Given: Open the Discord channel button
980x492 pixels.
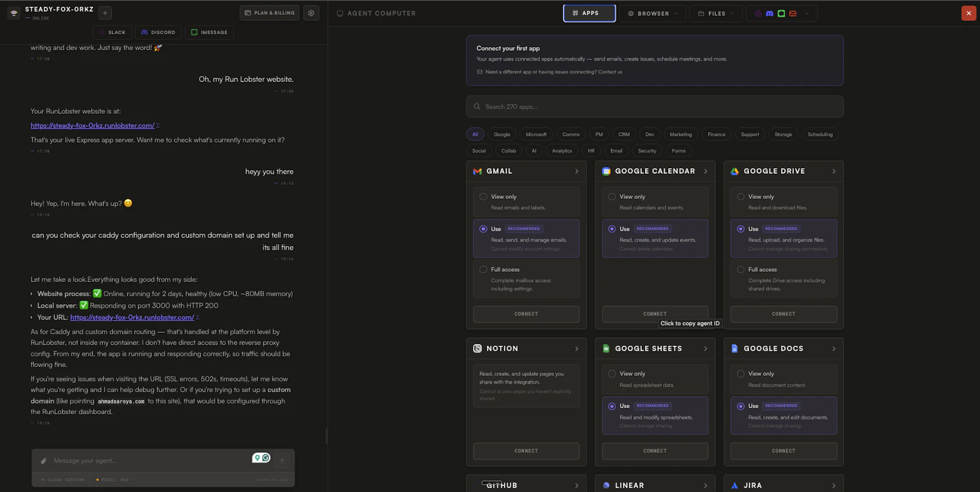Looking at the screenshot, I should (158, 32).
